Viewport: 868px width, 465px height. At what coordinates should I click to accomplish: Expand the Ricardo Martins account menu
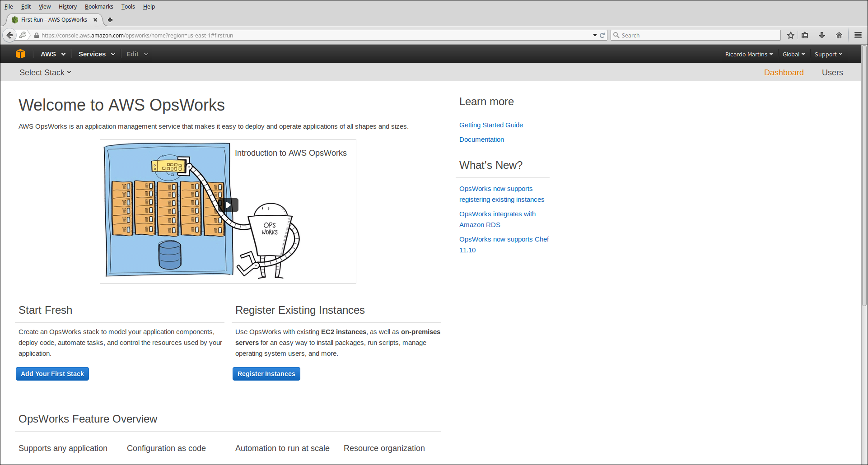point(748,54)
